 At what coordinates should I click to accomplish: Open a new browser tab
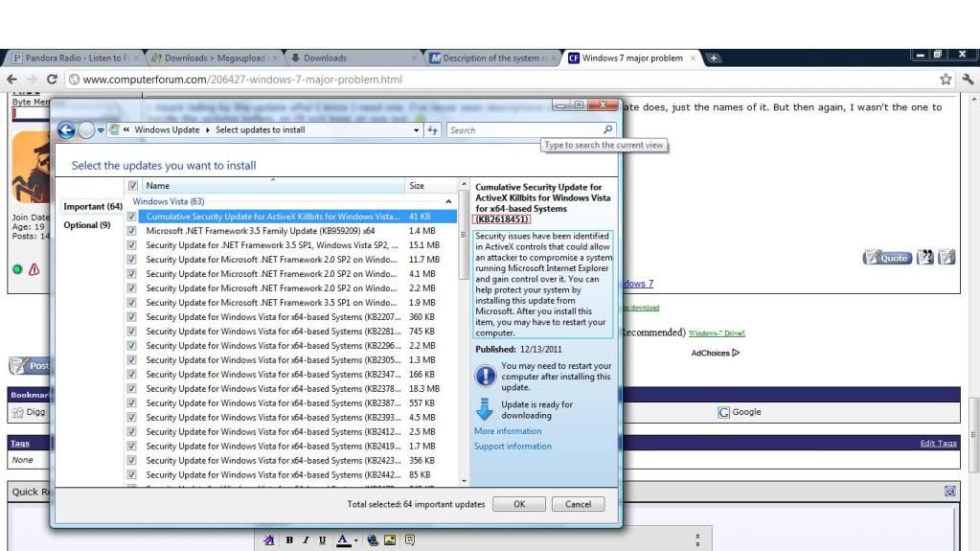713,58
